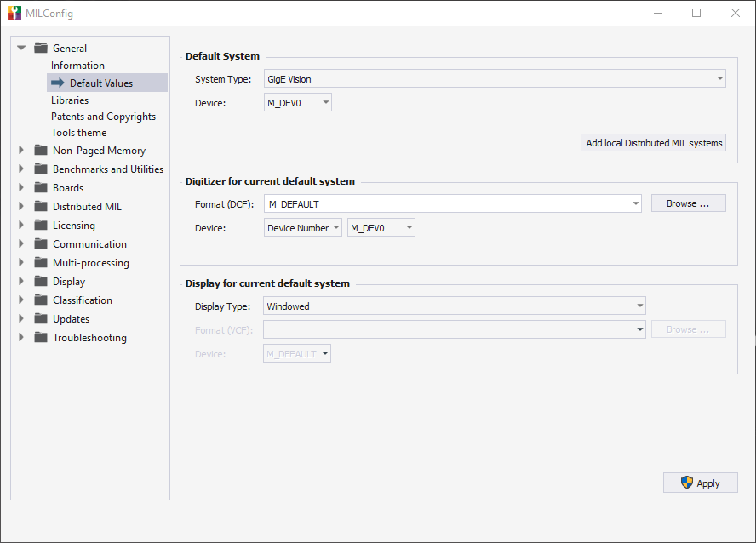Expand the Non-Paged Memory node
The width and height of the screenshot is (756, 543).
coord(21,150)
